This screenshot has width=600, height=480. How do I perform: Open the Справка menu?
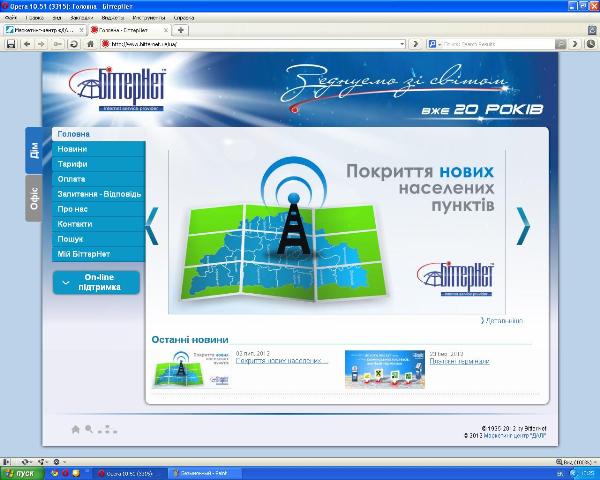point(184,18)
